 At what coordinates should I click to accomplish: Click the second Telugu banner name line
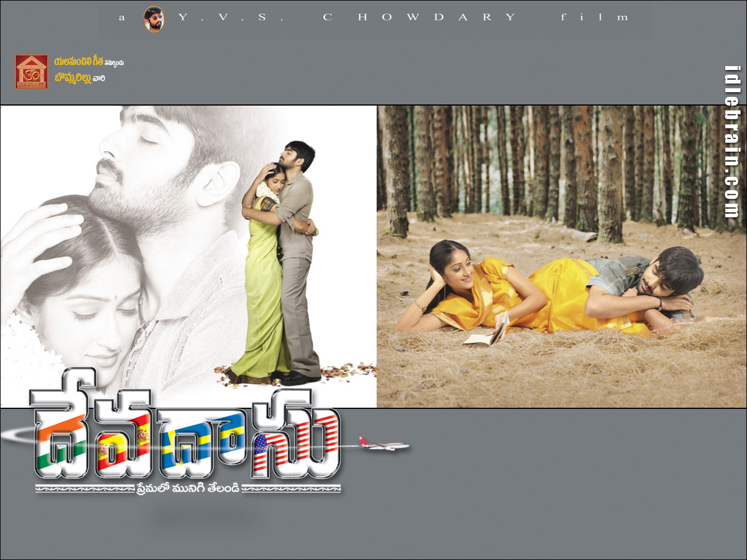click(x=80, y=78)
